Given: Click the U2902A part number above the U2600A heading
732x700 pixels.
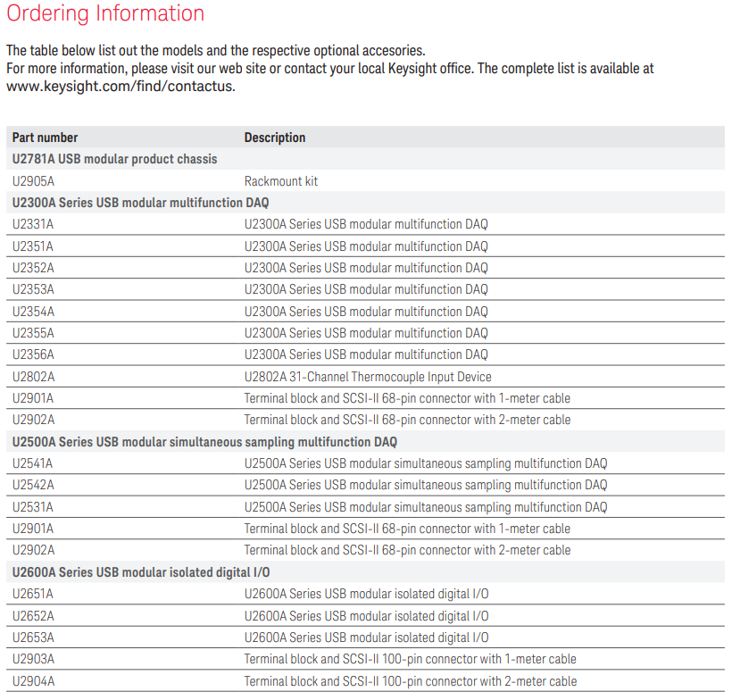Looking at the screenshot, I should coord(33,550).
